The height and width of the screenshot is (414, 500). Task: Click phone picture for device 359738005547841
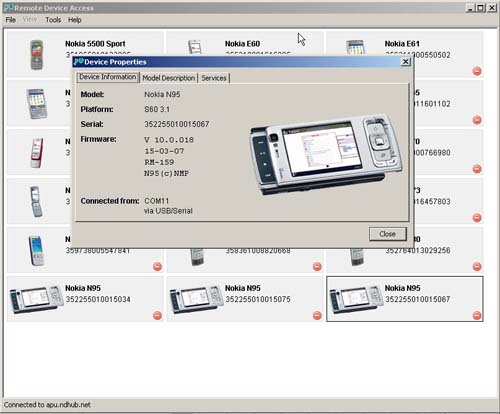pos(36,251)
